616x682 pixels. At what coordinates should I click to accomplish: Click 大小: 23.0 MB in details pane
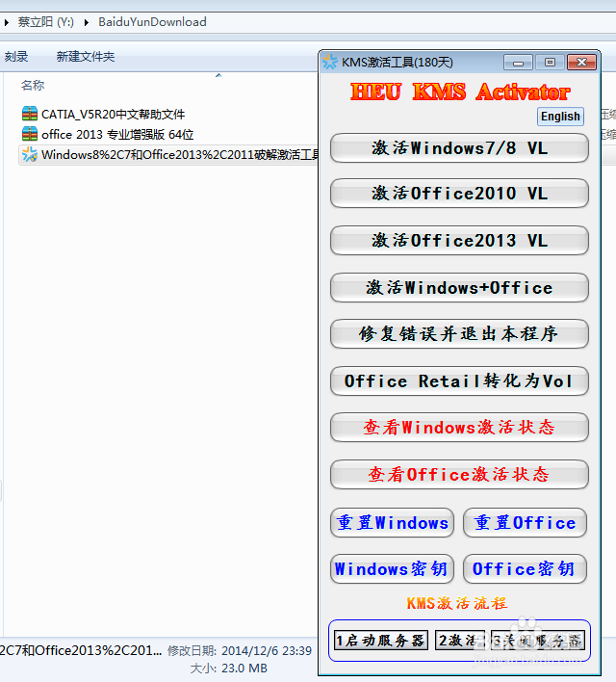pos(229,669)
